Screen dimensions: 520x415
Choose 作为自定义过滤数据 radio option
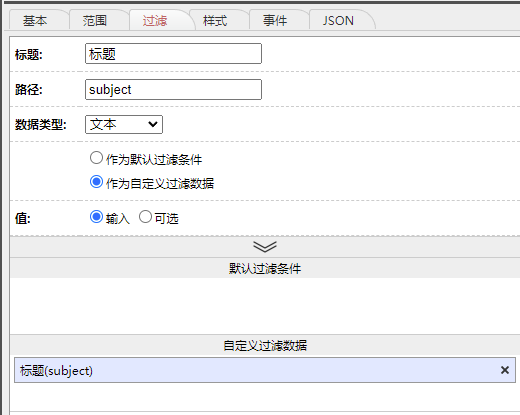pos(96,182)
